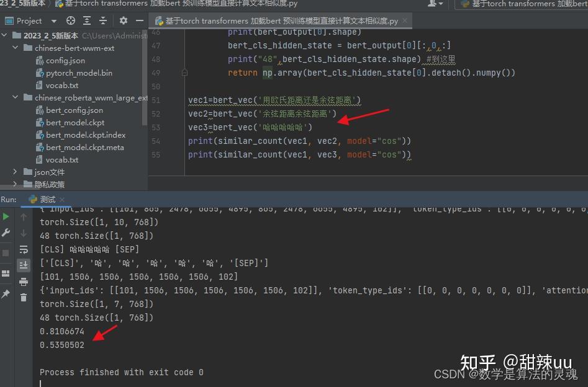Collapse all nodes in the Project tree
The width and height of the screenshot is (588, 387).
point(103,20)
